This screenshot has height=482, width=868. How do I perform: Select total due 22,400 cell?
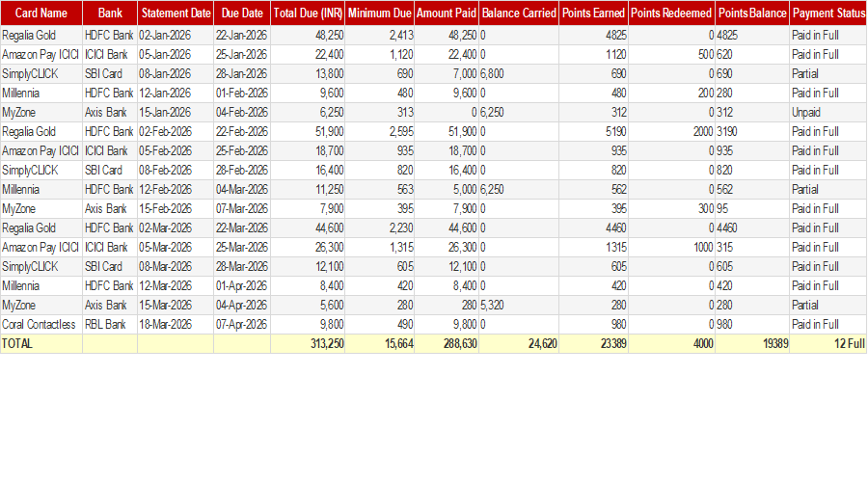(x=308, y=55)
